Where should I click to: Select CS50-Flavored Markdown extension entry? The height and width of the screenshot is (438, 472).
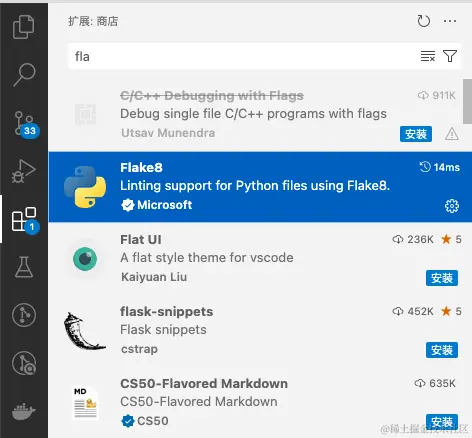tap(260, 402)
